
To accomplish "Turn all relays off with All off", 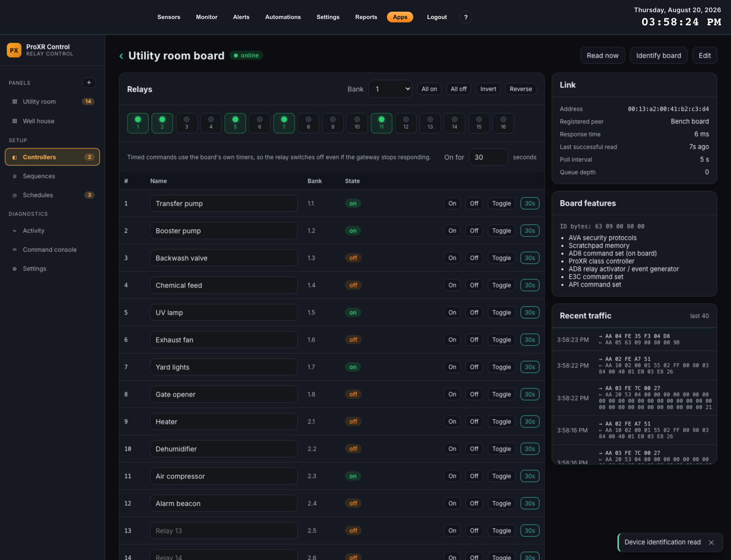I will pos(458,89).
